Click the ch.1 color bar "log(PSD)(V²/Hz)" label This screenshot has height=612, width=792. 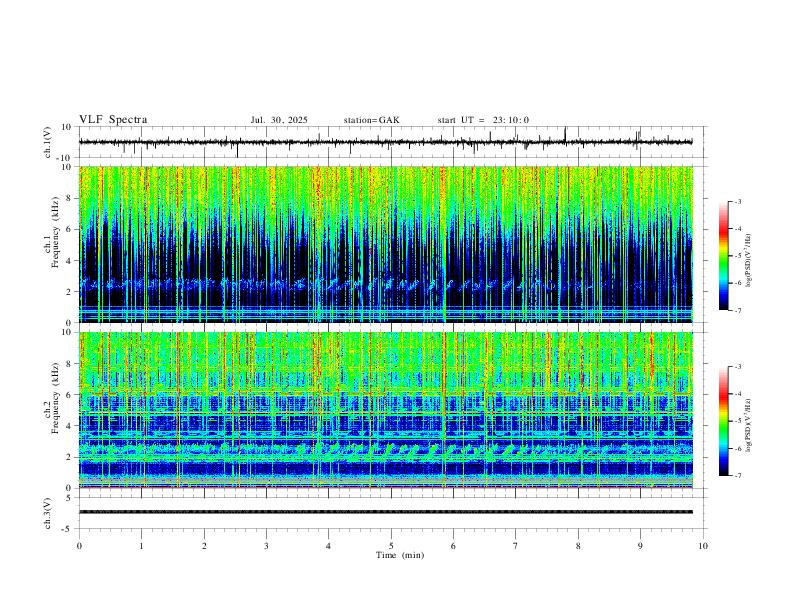[x=749, y=260]
